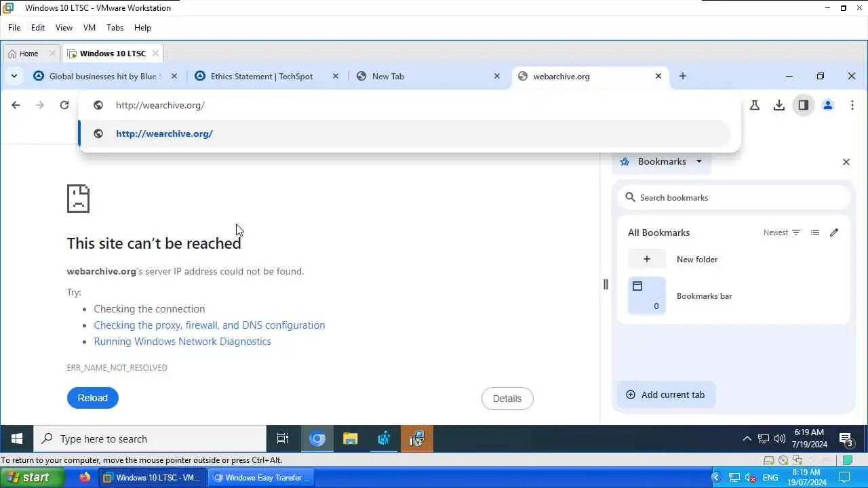Click the address bar with wearchive.org URL

(x=410, y=105)
